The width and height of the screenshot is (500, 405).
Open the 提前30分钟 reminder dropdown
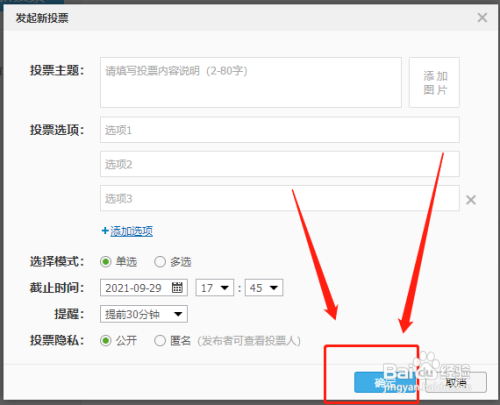coord(144,314)
